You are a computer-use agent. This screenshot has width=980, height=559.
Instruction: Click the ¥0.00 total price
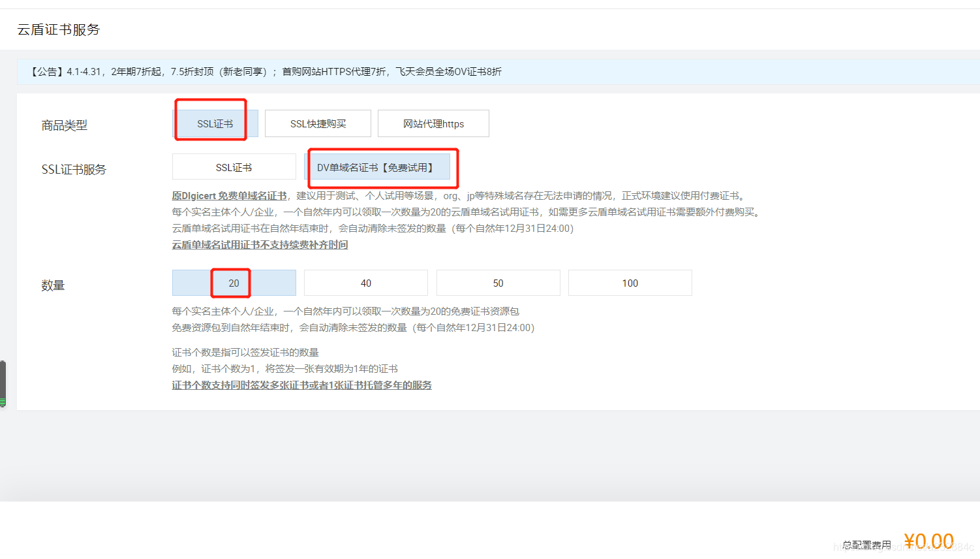point(928,541)
